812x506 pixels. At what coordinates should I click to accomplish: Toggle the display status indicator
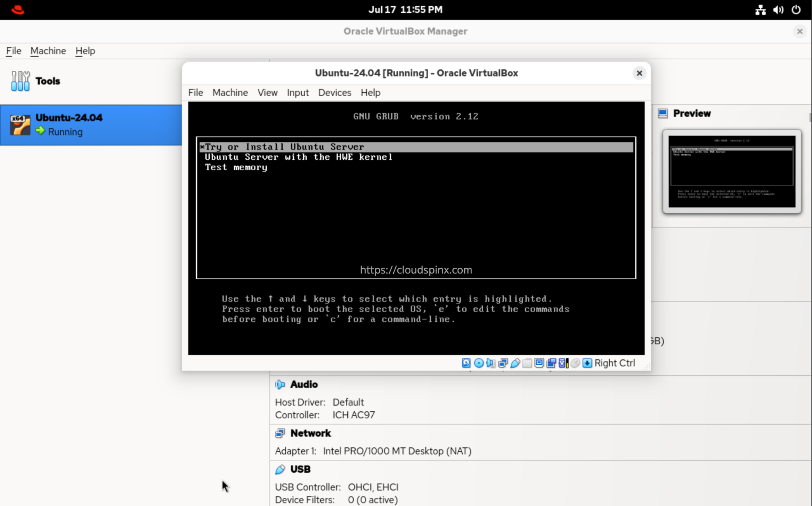(539, 363)
